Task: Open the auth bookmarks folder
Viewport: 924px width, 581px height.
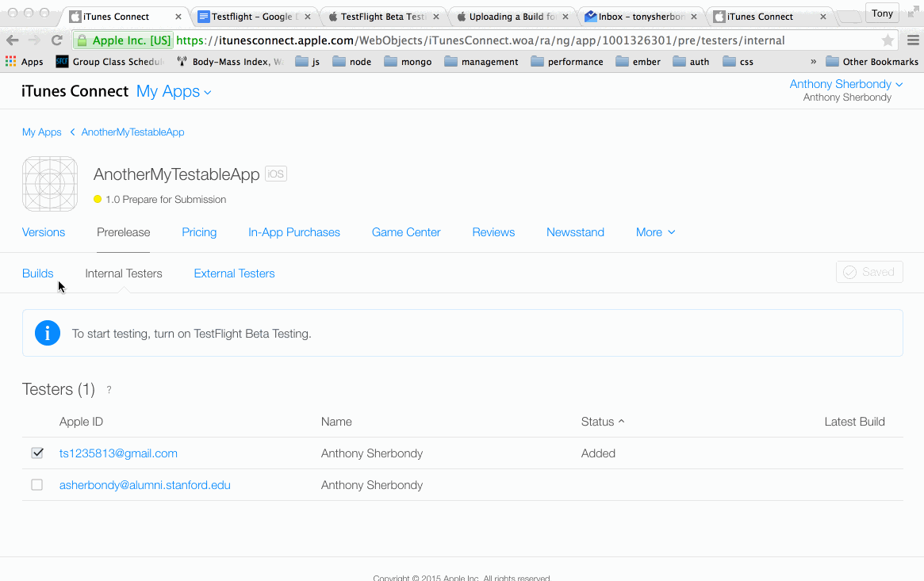Action: [692, 62]
